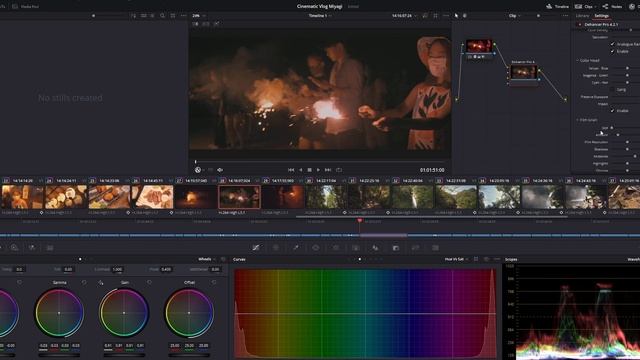This screenshot has height=360, width=640.
Task: Reset the Offset wheel
Action: (x=214, y=282)
